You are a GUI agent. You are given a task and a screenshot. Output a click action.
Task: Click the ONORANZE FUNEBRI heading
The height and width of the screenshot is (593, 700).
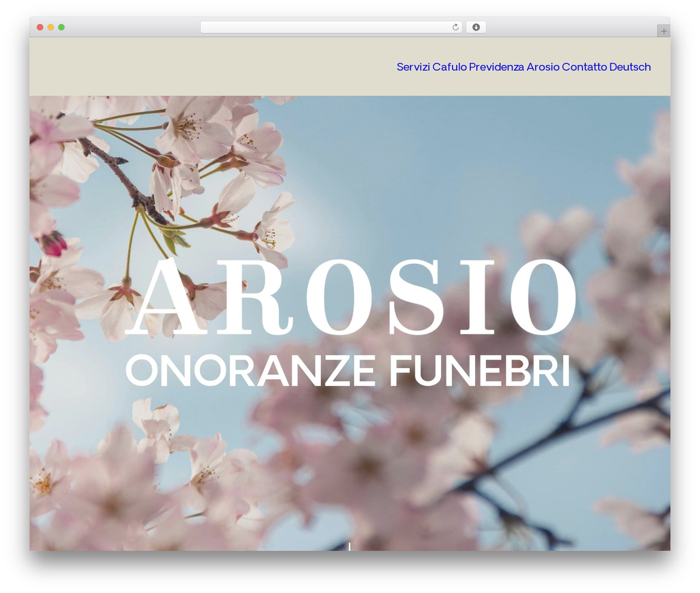click(348, 371)
